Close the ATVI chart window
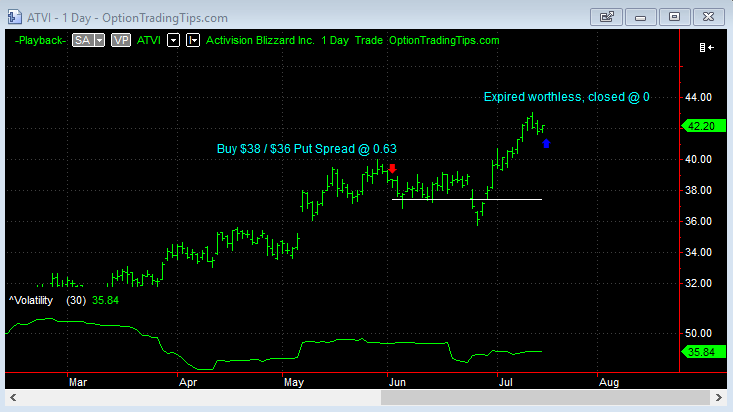 [x=708, y=17]
